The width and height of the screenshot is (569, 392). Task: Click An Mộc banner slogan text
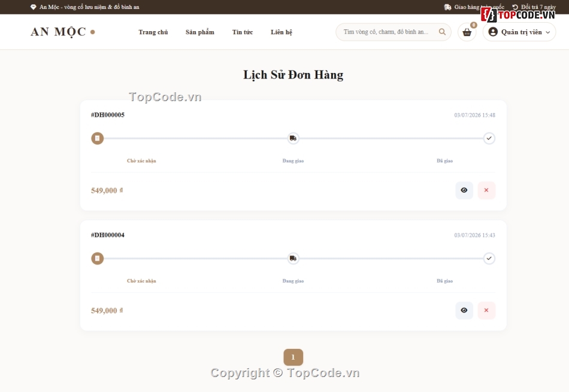click(89, 7)
